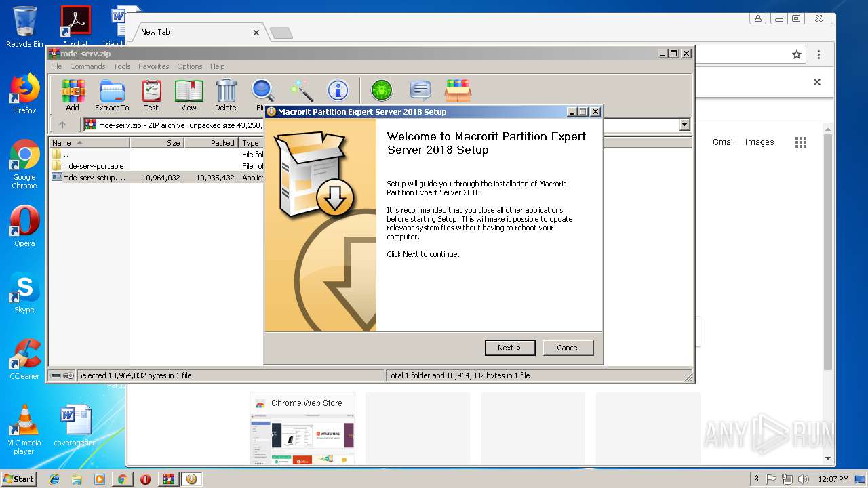Show hidden tray icons arrow

pyautogui.click(x=756, y=479)
